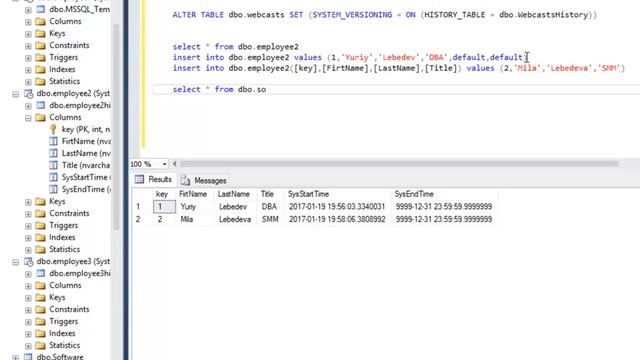The image size is (640, 360).
Task: Select Triggers label below dbo.MSSQL_Tem
Action: (63, 57)
